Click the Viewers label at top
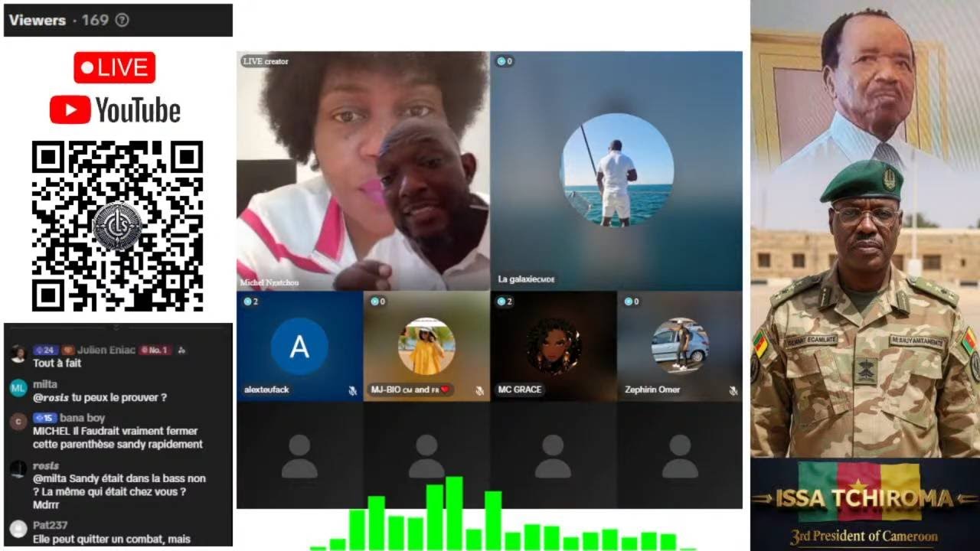This screenshot has height=551, width=980. [x=38, y=20]
